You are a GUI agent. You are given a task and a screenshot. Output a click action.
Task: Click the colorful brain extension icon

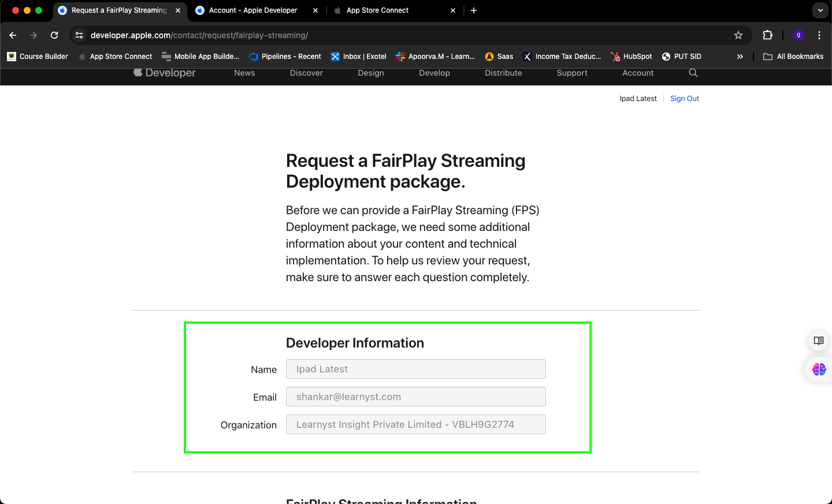[819, 369]
